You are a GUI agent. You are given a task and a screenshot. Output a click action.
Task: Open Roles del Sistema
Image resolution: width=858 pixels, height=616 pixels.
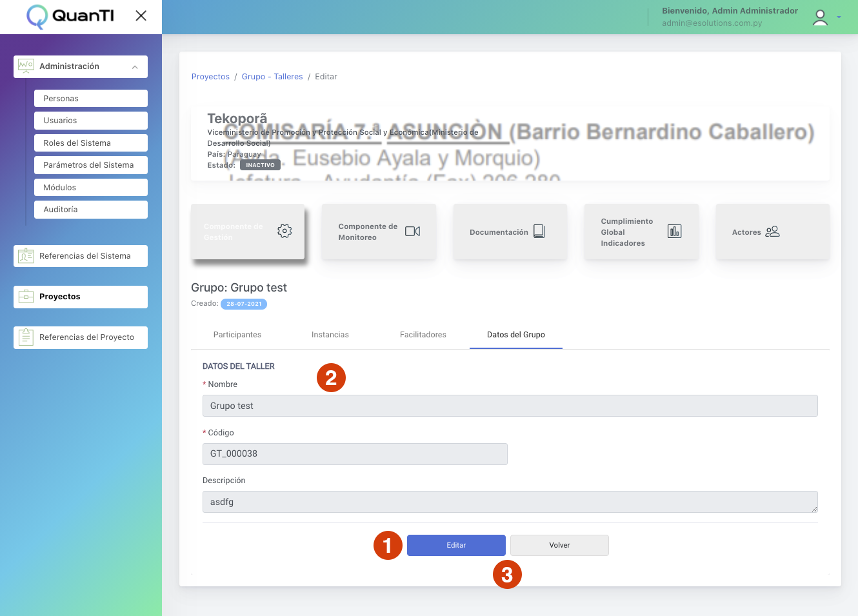[91, 143]
